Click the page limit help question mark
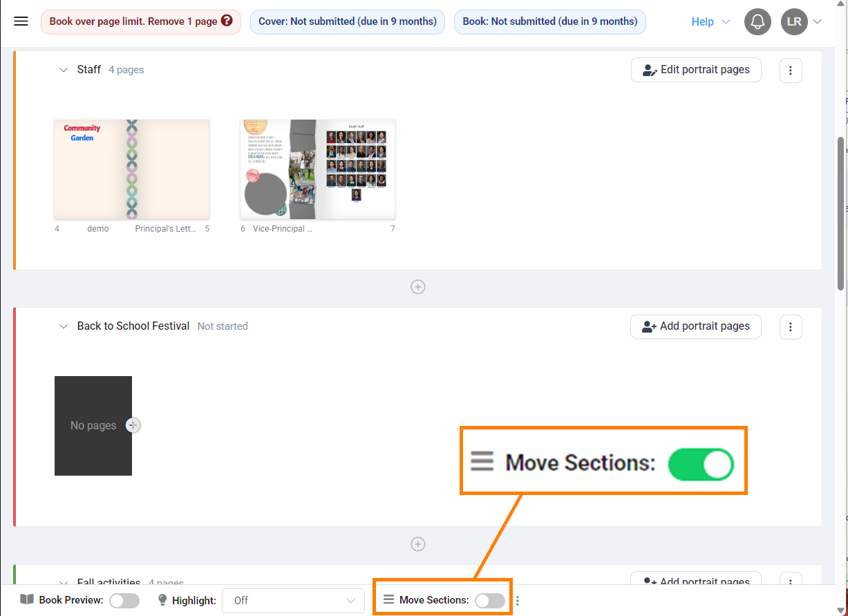848x616 pixels. pyautogui.click(x=227, y=21)
